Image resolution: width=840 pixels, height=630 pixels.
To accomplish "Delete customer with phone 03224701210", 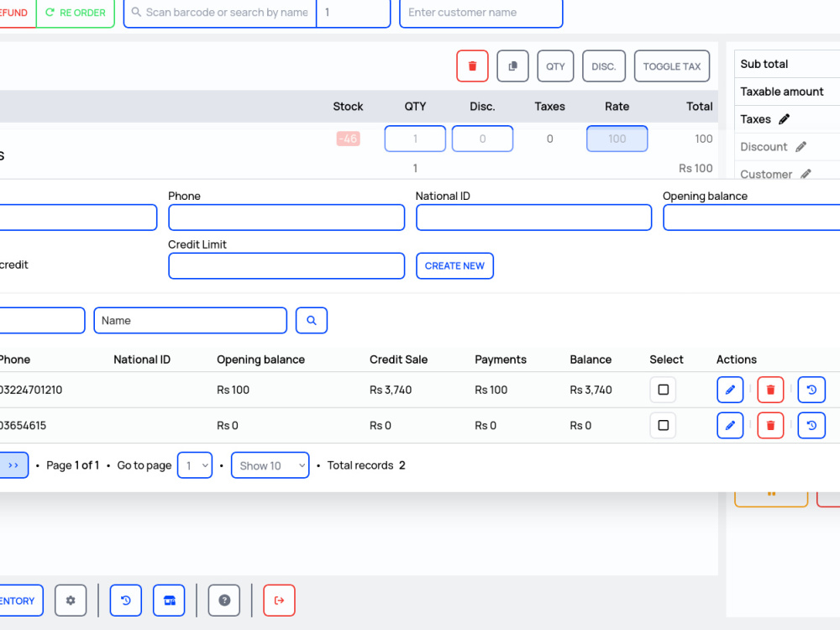I will (x=770, y=390).
